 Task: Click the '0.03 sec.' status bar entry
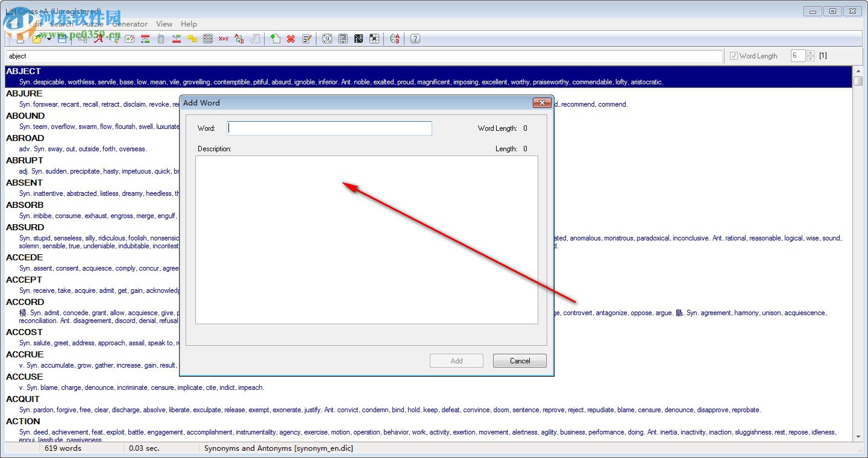point(144,448)
